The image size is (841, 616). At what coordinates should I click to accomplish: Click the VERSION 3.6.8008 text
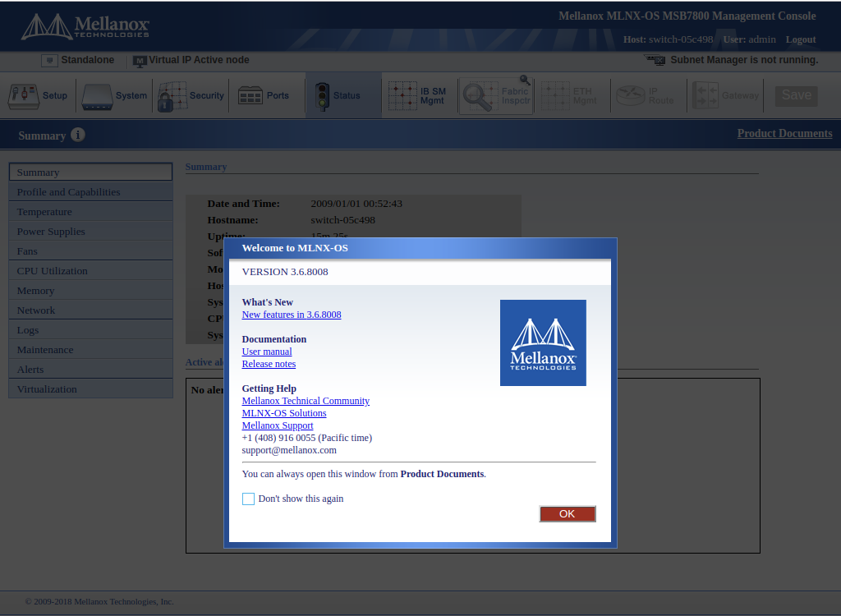(285, 272)
